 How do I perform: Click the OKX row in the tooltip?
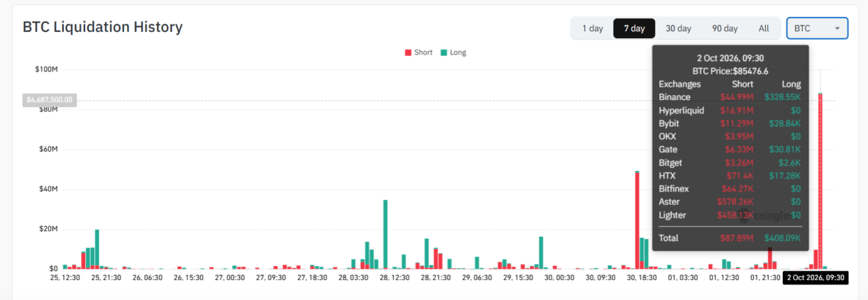pyautogui.click(x=730, y=136)
